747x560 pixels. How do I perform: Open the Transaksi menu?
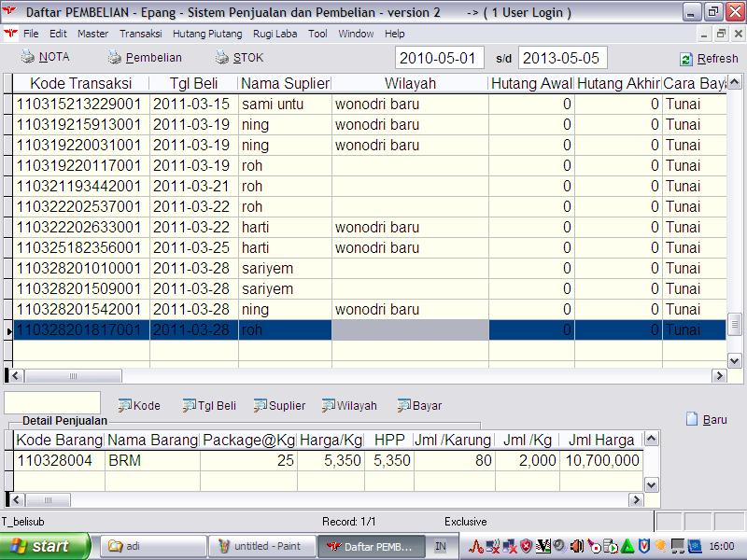[141, 34]
